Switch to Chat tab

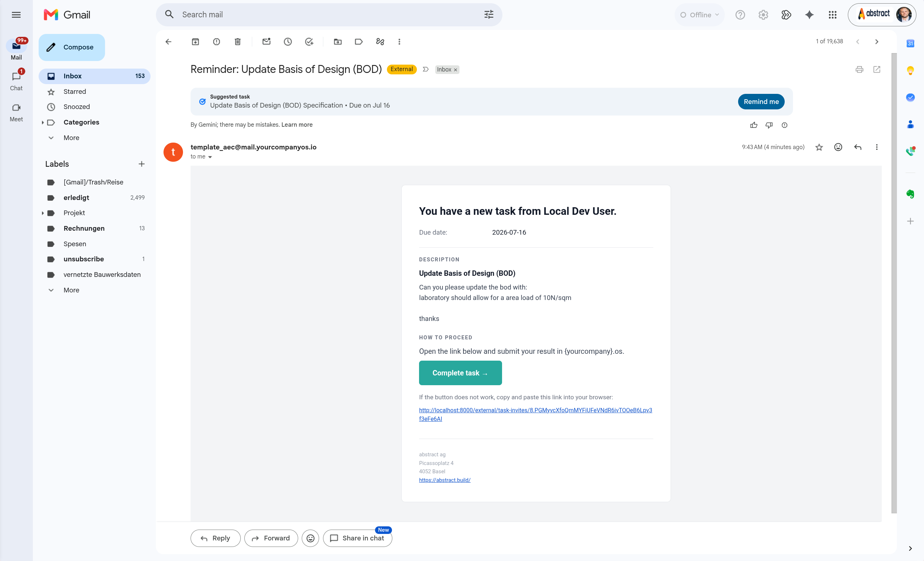point(16,81)
